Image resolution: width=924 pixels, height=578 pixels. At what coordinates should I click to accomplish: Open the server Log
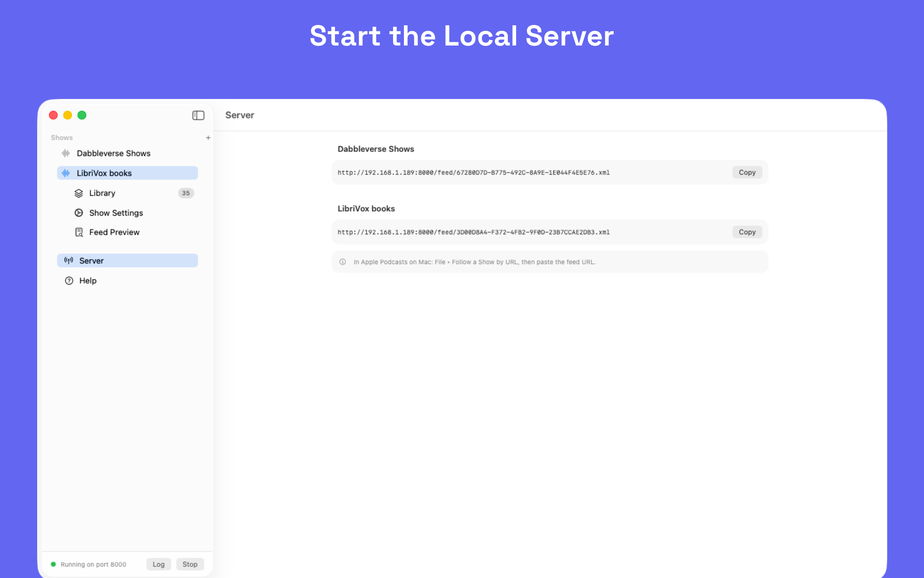click(158, 564)
